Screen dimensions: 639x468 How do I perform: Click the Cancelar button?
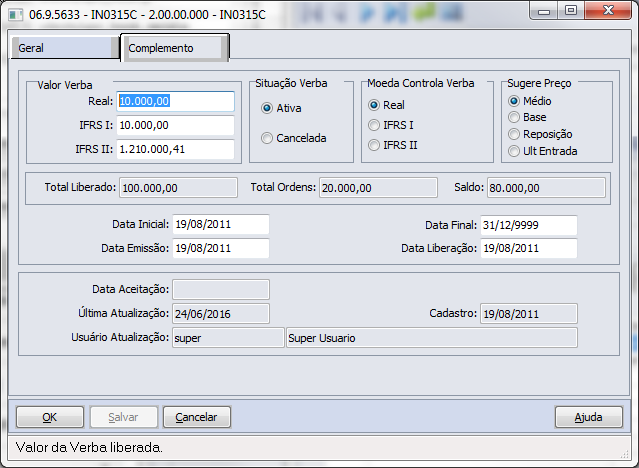click(x=197, y=417)
